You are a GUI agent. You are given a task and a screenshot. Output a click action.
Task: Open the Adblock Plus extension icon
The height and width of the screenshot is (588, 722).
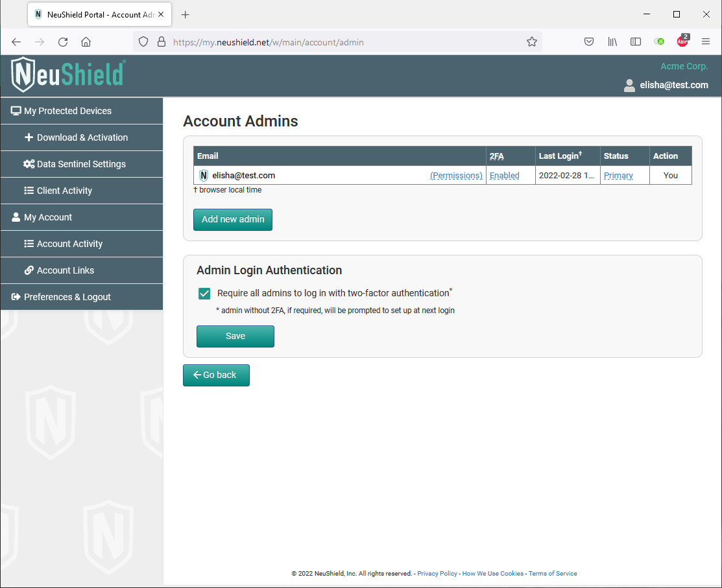point(683,41)
